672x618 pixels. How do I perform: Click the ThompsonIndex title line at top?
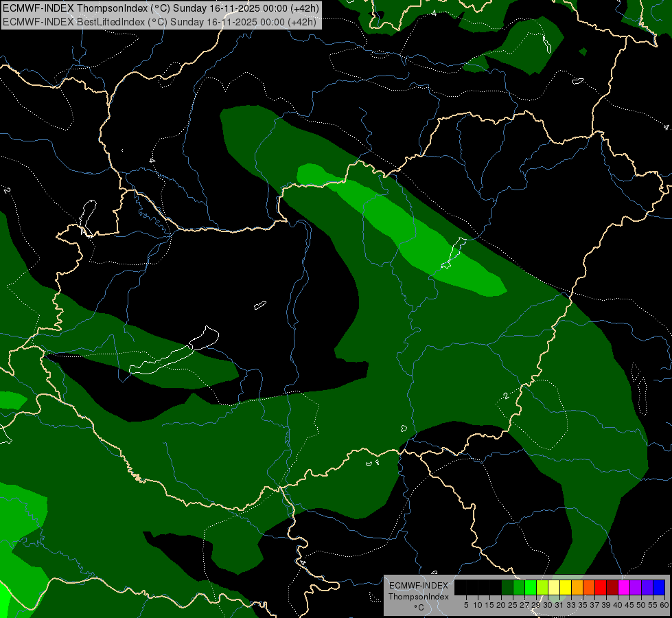tap(159, 8)
